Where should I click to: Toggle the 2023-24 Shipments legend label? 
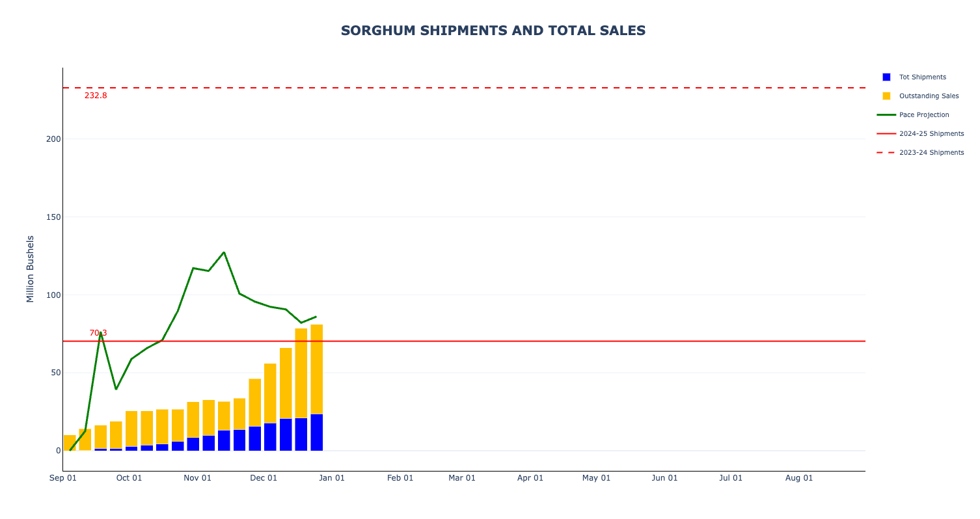tap(931, 153)
